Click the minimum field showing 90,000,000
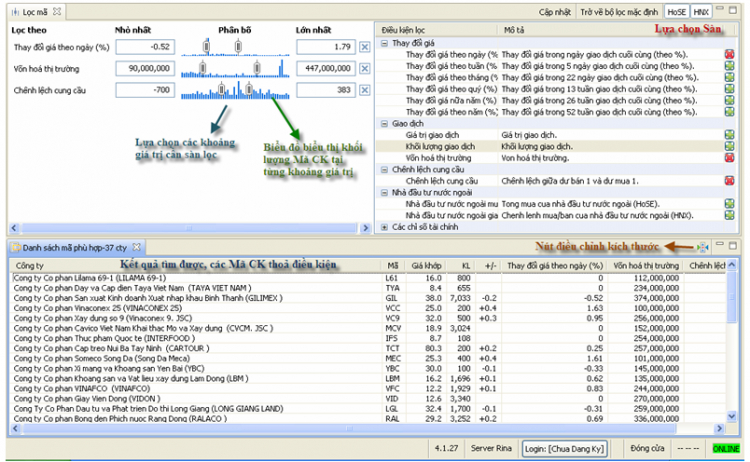The width and height of the screenshot is (750, 462). click(145, 68)
